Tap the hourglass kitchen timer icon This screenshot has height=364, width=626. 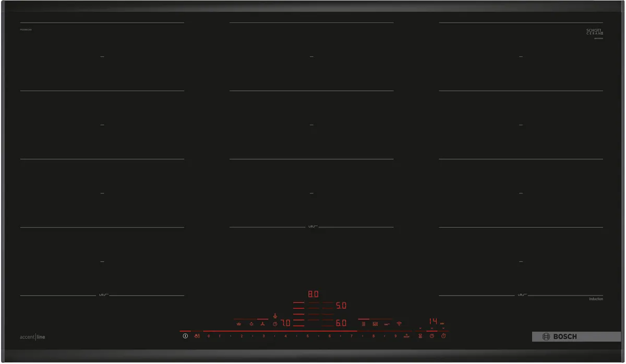[x=420, y=336]
